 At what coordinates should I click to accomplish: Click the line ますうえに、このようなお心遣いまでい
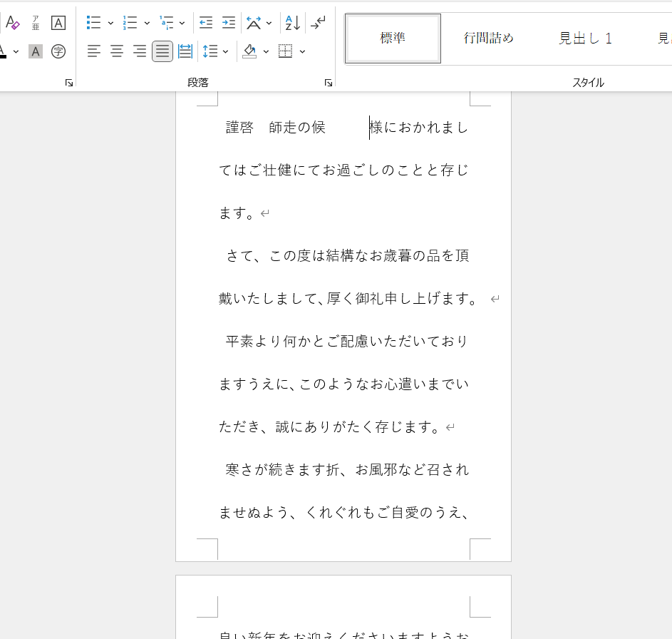[343, 384]
